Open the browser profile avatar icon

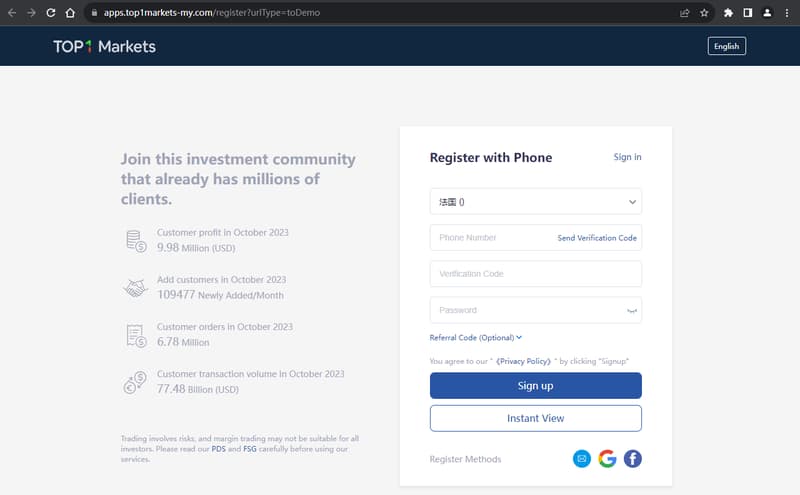(x=767, y=13)
